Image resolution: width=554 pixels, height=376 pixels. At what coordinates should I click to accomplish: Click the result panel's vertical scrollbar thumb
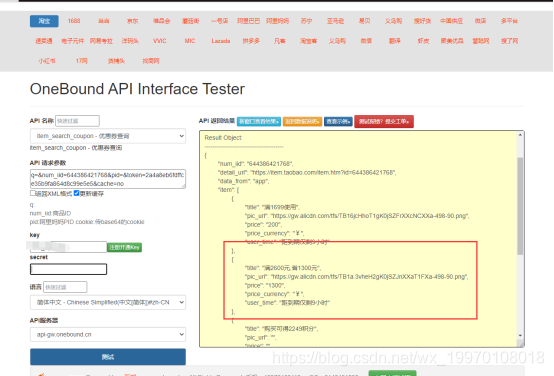(520, 206)
